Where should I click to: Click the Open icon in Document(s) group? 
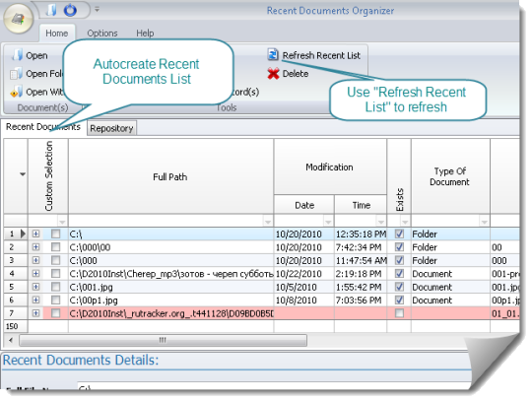(x=17, y=55)
